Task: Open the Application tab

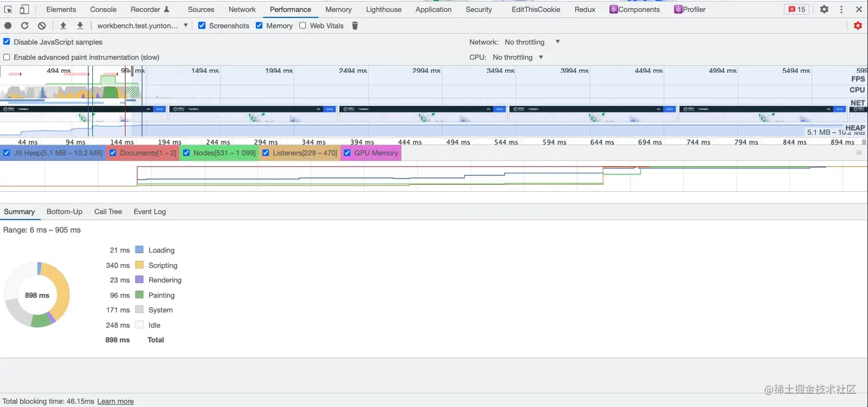Action: tap(433, 9)
